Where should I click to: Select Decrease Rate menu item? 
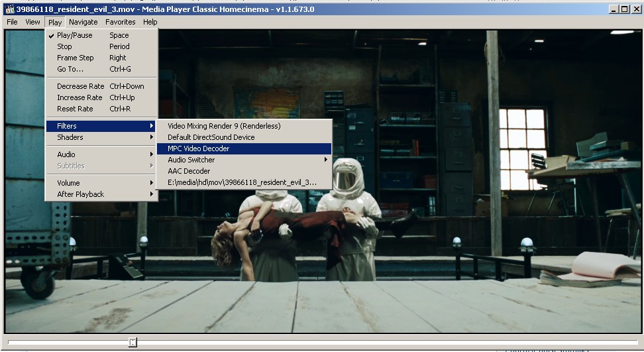tap(101, 86)
